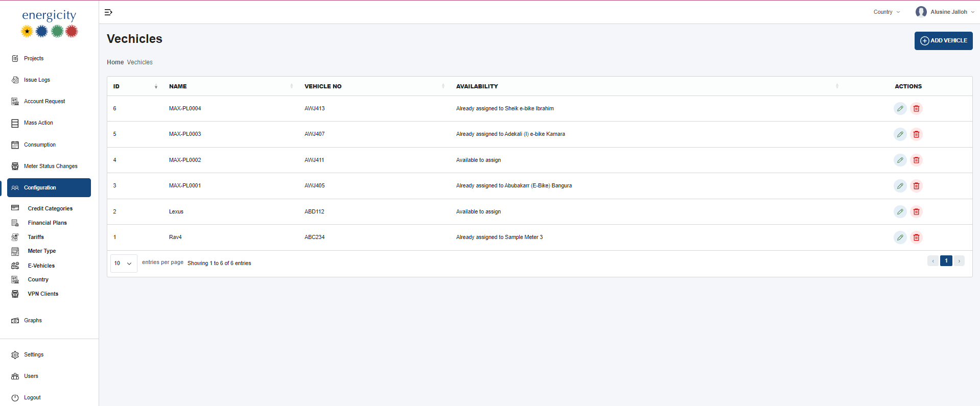Edit the Lexus vehicle row

900,211
